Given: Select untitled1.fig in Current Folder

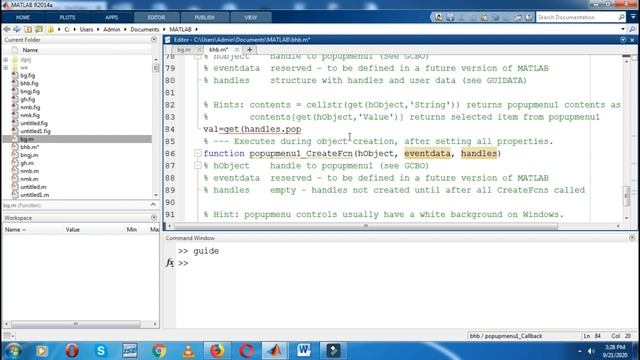Looking at the screenshot, I should 35,131.
